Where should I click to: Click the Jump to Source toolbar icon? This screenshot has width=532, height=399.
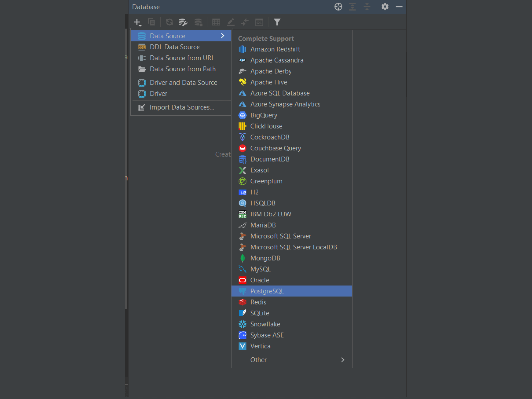point(245,22)
